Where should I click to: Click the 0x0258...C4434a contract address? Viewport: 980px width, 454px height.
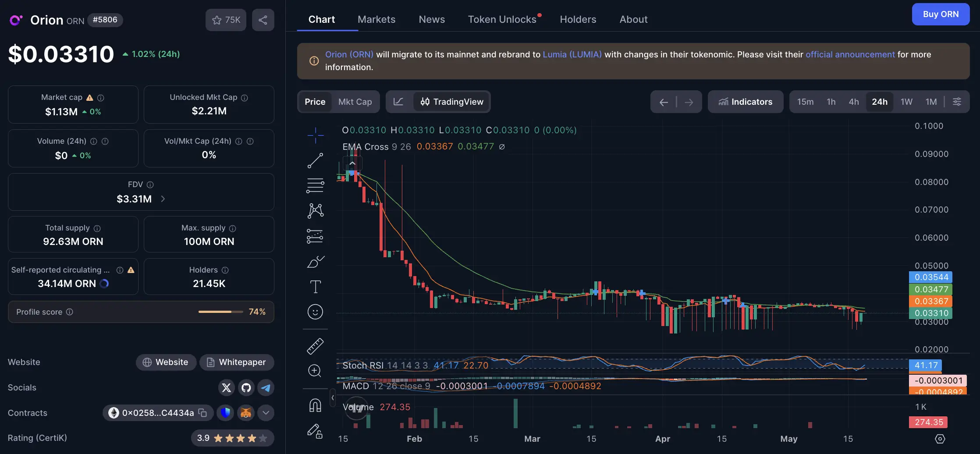[158, 413]
